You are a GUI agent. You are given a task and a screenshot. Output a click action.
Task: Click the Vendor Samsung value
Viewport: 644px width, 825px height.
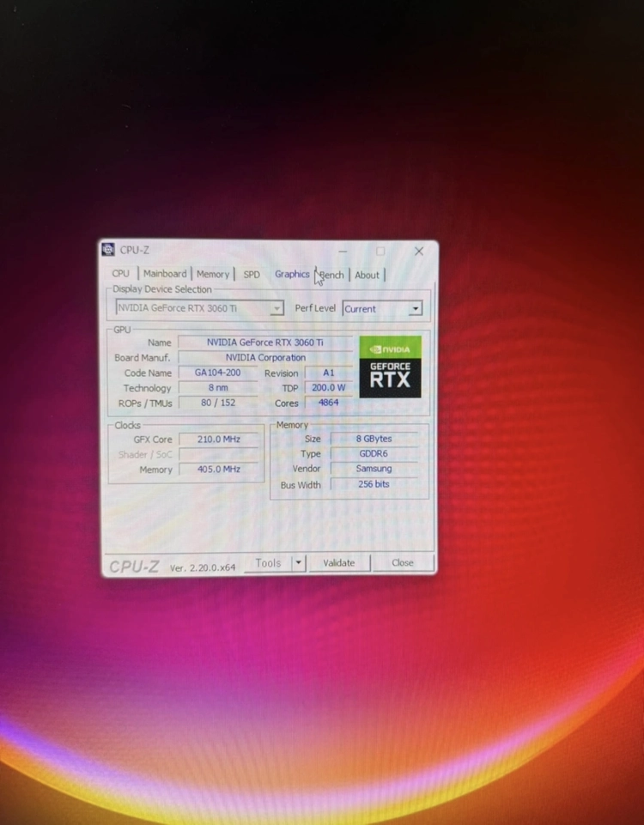point(374,469)
